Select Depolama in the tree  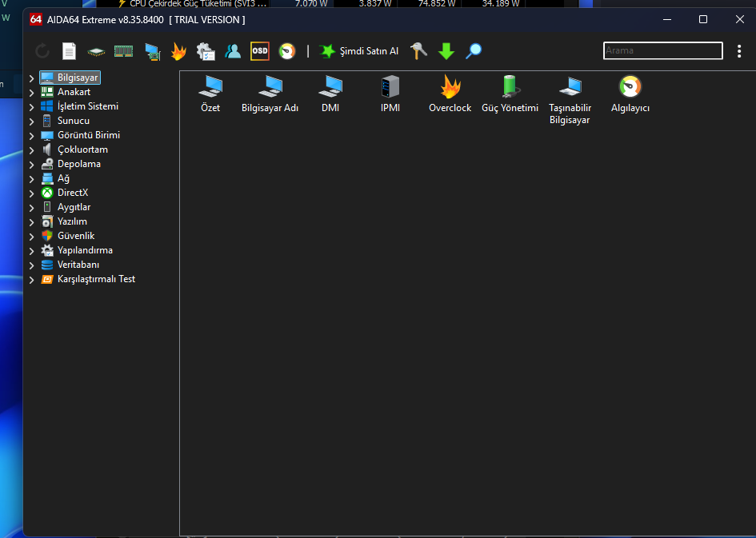tap(71, 164)
